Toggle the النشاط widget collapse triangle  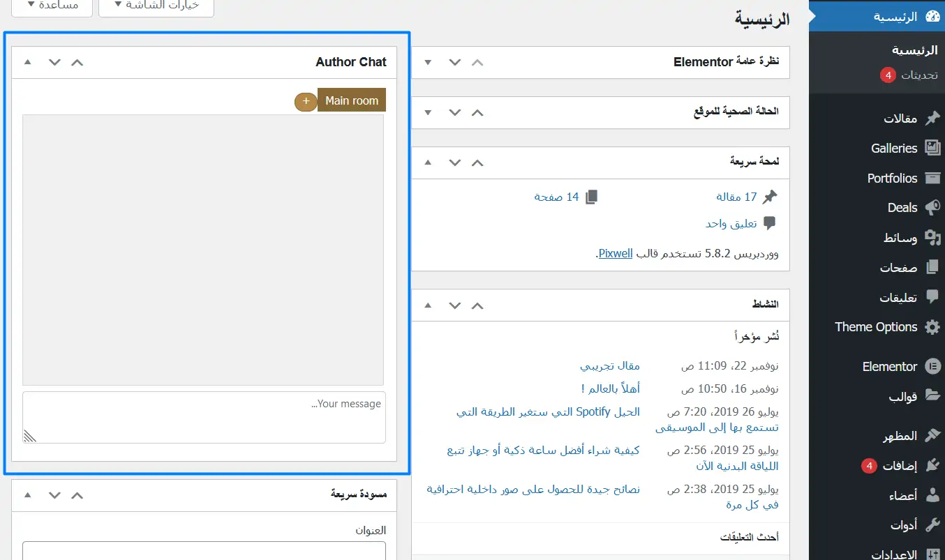coord(428,305)
